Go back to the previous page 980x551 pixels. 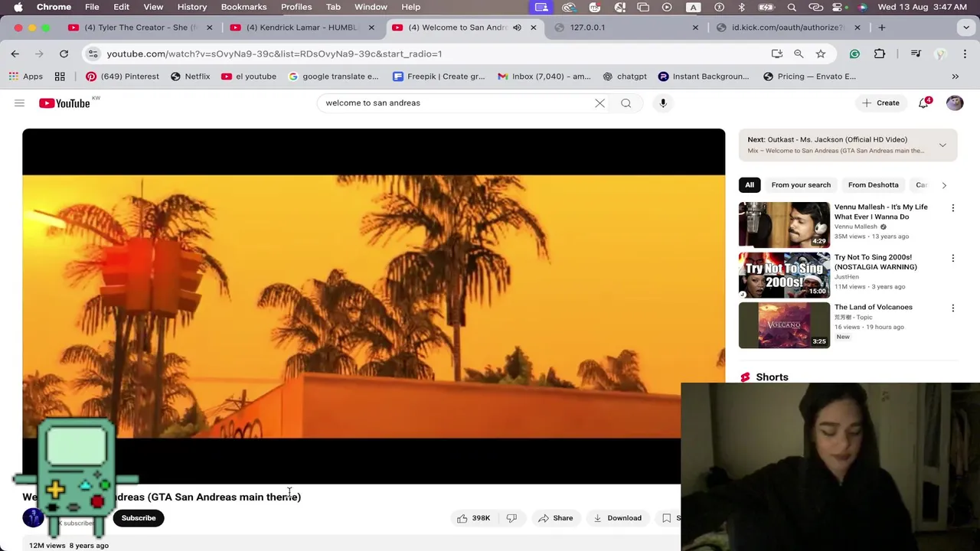tap(15, 54)
